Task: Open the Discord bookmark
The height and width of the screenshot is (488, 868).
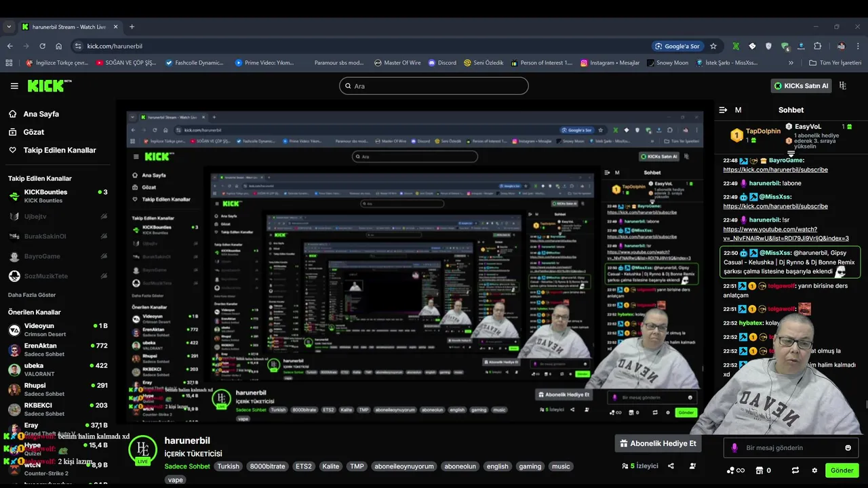Action: click(x=442, y=63)
